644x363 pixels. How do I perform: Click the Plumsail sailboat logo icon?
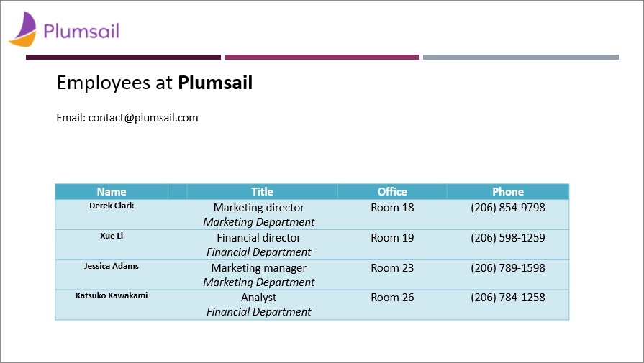(22, 29)
